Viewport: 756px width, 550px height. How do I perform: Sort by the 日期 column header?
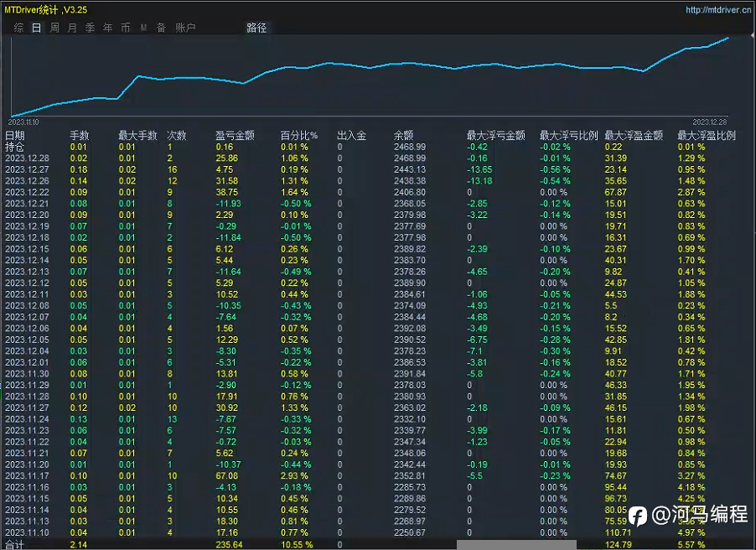pyautogui.click(x=15, y=135)
